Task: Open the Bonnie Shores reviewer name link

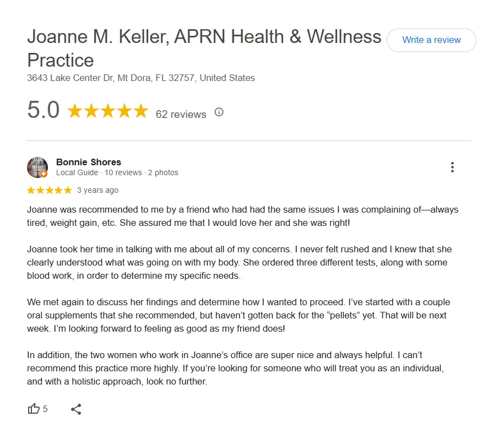Action: pos(89,162)
